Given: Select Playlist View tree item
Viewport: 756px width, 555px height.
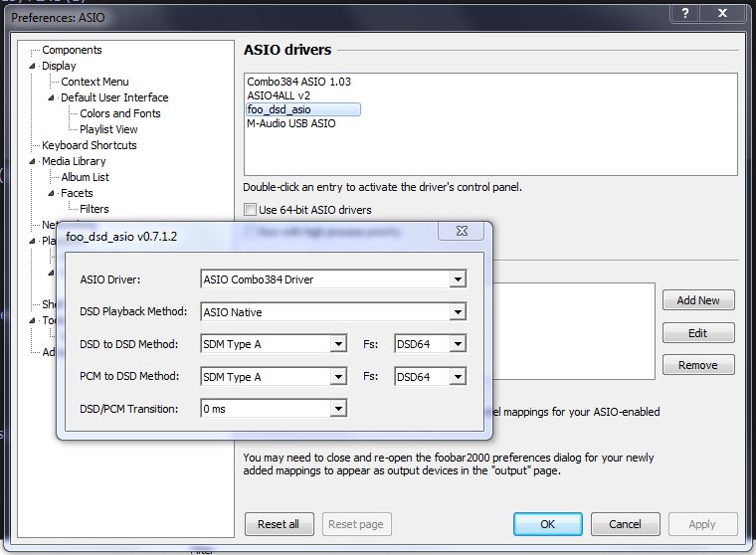Looking at the screenshot, I should pos(108,129).
